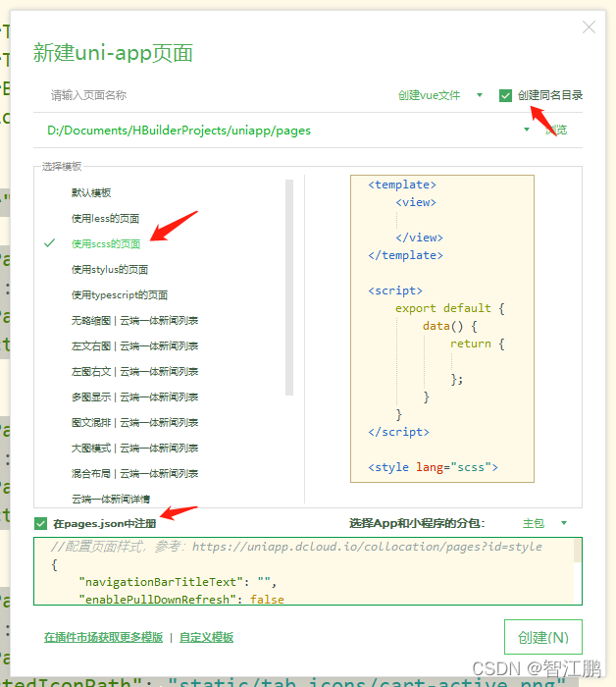
Task: Expand the pages path dropdown arrow
Action: (527, 130)
